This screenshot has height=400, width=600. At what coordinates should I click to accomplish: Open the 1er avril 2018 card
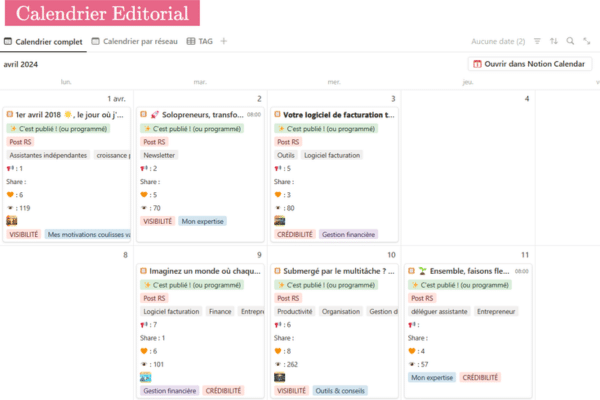[x=67, y=175]
